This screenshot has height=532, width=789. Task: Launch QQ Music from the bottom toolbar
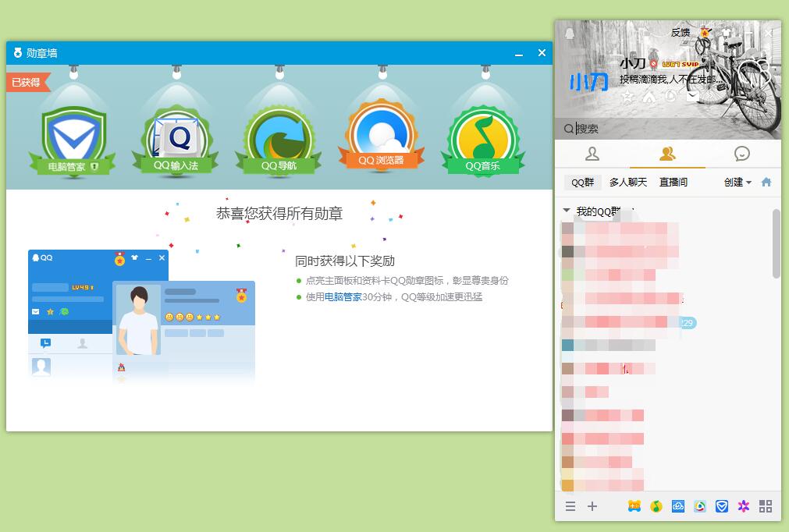pos(656,506)
